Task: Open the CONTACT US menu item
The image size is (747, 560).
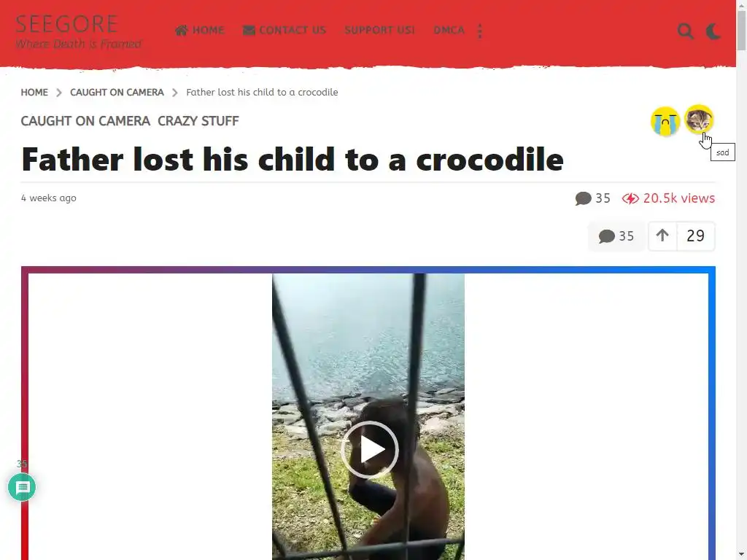Action: (285, 31)
